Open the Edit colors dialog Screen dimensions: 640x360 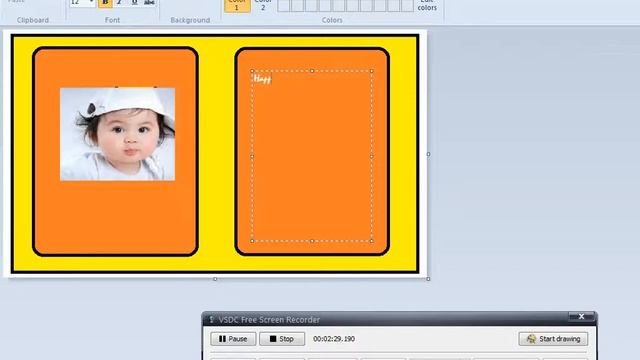click(x=427, y=5)
